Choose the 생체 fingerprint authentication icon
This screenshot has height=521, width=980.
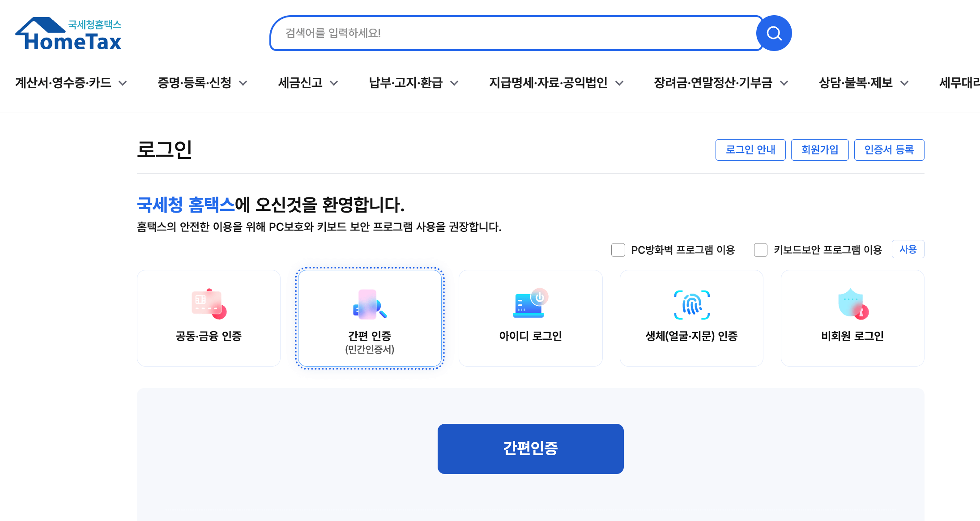691,305
